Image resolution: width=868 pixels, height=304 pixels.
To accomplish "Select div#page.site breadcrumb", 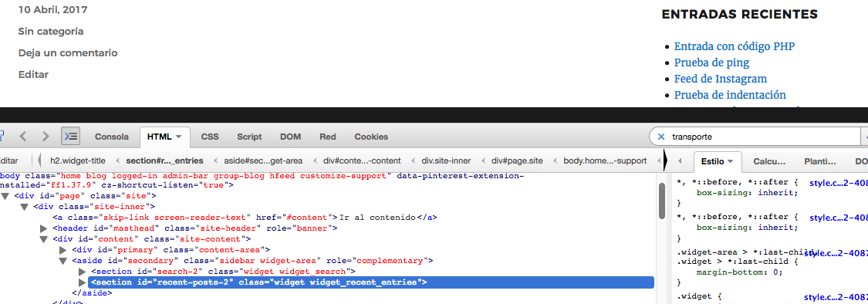I will [x=516, y=160].
